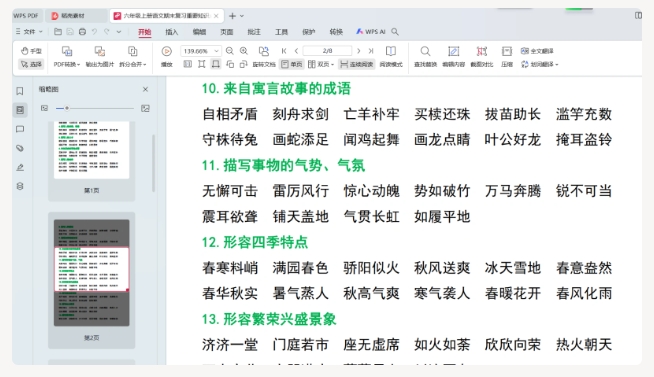Switch to Single page (单页) layout

click(292, 64)
